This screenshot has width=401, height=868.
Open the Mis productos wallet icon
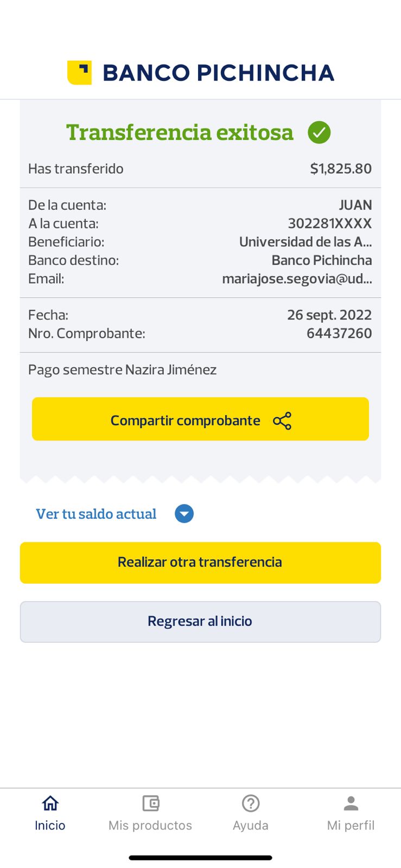[x=150, y=803]
